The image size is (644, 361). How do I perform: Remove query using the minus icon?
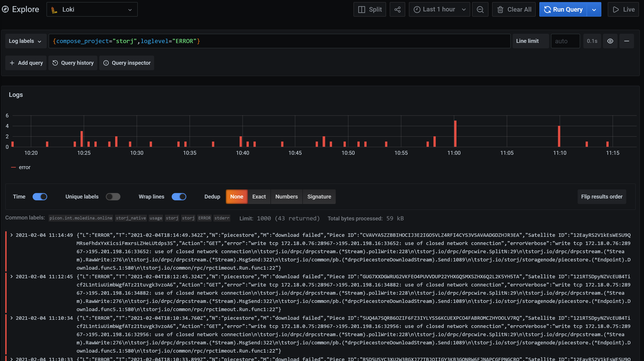[626, 41]
